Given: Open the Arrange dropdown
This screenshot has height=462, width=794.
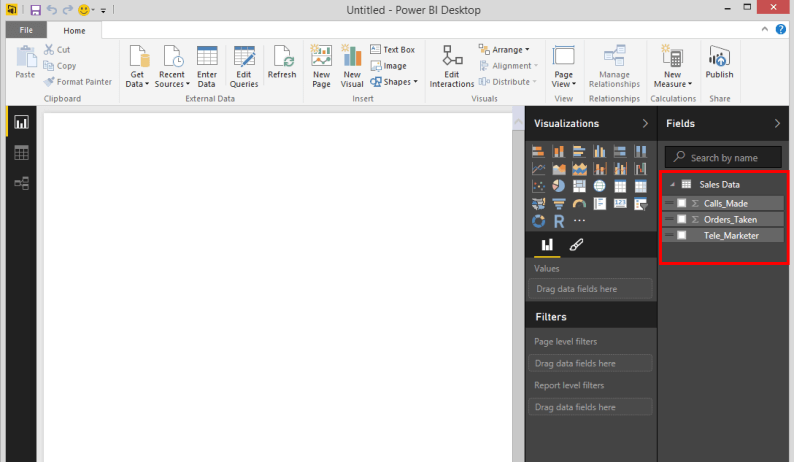Looking at the screenshot, I should pos(504,49).
